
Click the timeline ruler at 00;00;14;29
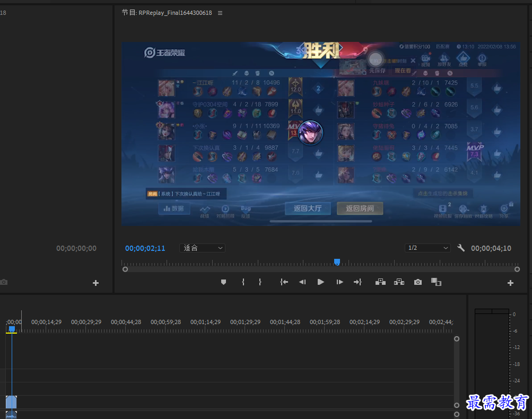47,322
